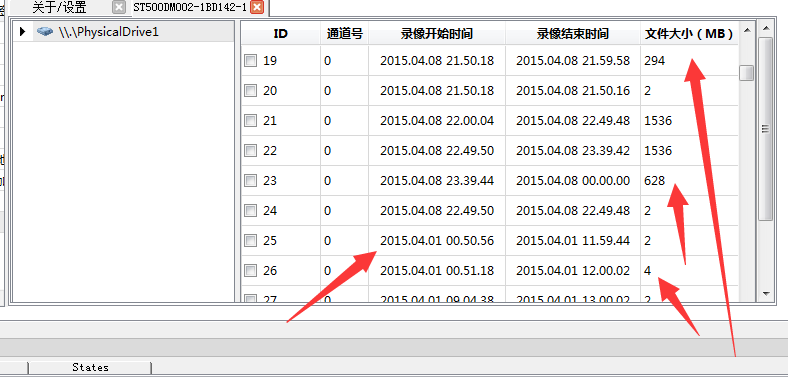This screenshot has height=386, width=788.
Task: Open the States tab at the bottom
Action: [x=90, y=367]
